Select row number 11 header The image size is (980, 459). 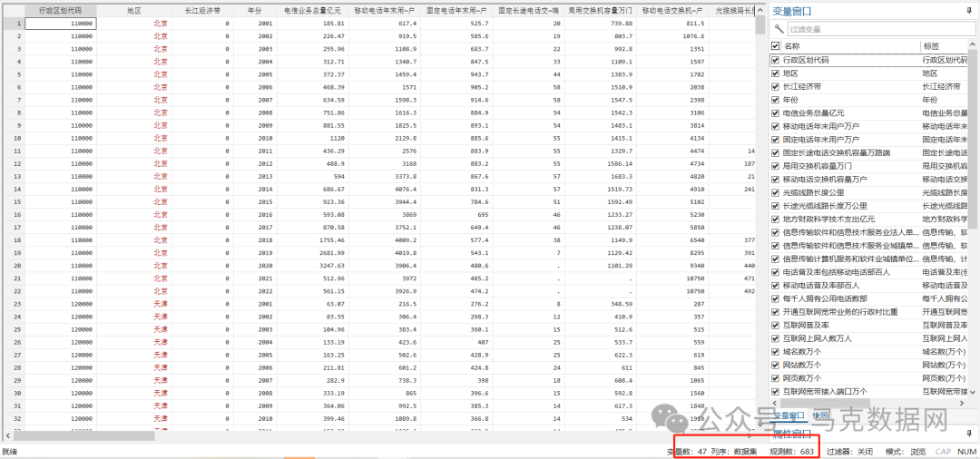click(13, 151)
